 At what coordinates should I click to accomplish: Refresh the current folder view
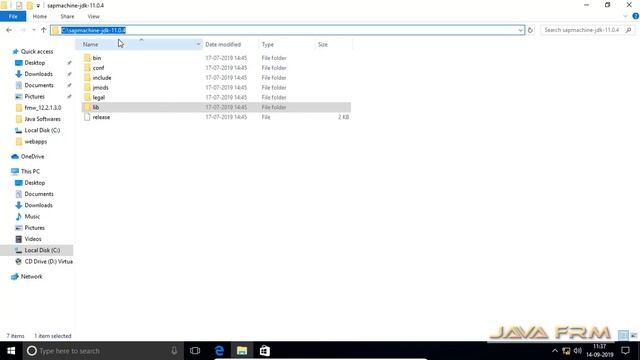(530, 30)
